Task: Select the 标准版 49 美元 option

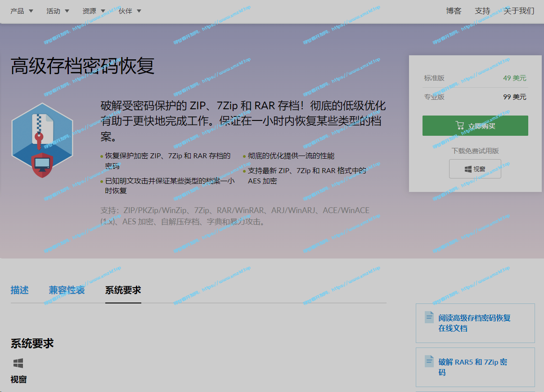Action: pyautogui.click(x=475, y=78)
